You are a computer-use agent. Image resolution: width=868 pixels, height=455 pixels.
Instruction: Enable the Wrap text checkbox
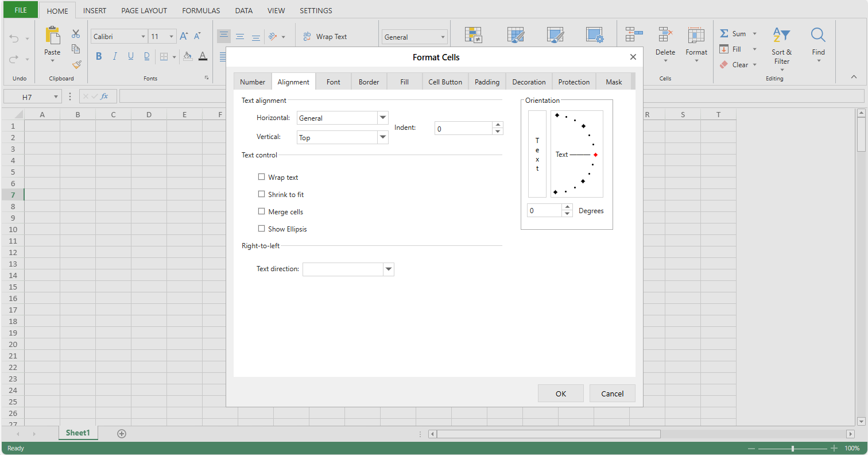262,177
